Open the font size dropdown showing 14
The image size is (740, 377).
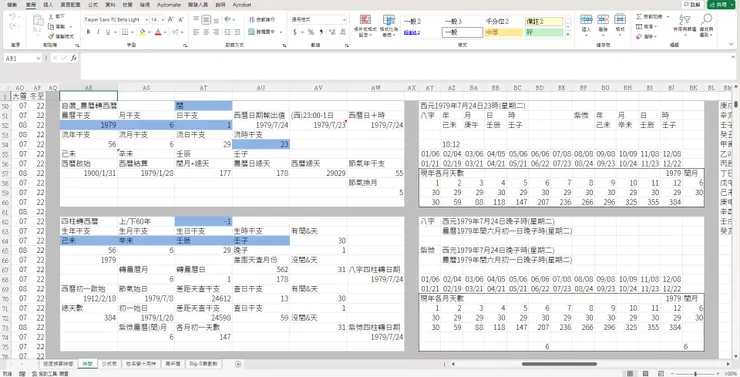[x=163, y=20]
